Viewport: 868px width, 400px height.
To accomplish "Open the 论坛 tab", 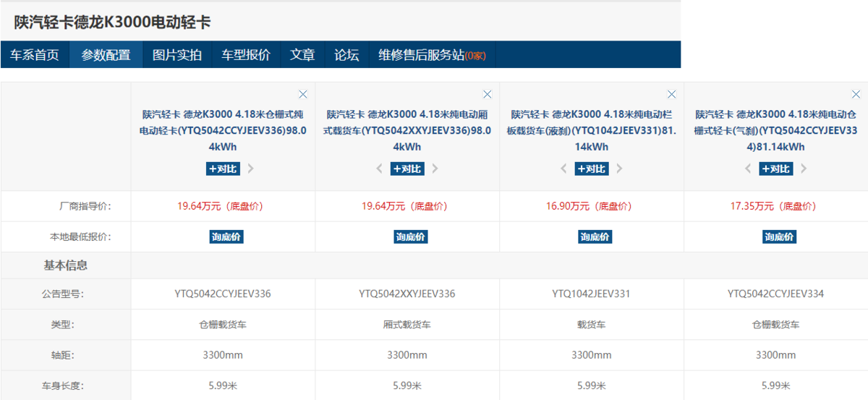I will point(346,55).
